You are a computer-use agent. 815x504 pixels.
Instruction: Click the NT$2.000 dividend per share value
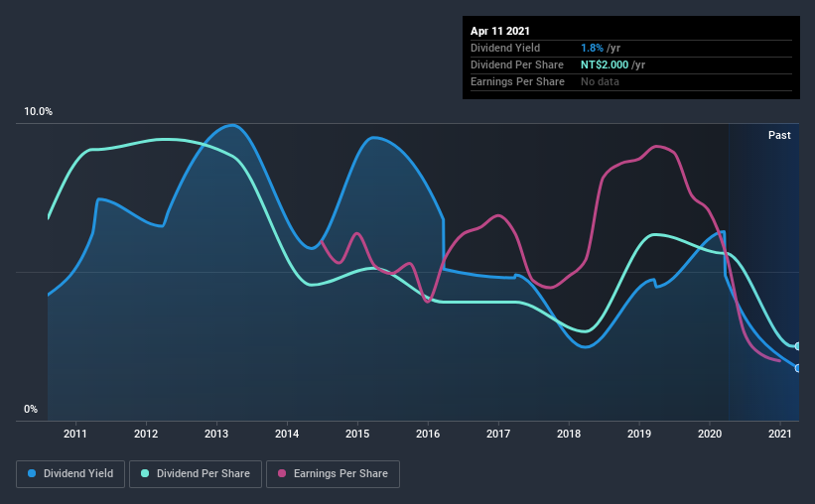pyautogui.click(x=605, y=64)
